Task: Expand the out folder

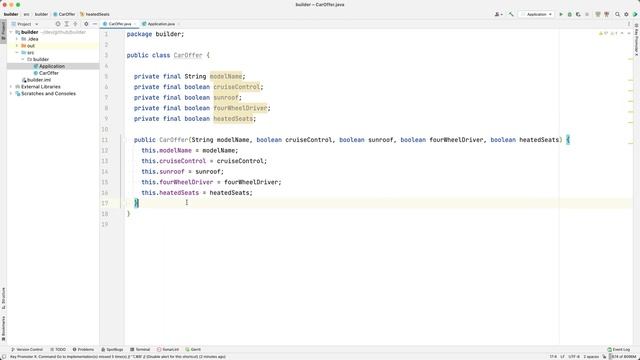Action: tap(17, 46)
